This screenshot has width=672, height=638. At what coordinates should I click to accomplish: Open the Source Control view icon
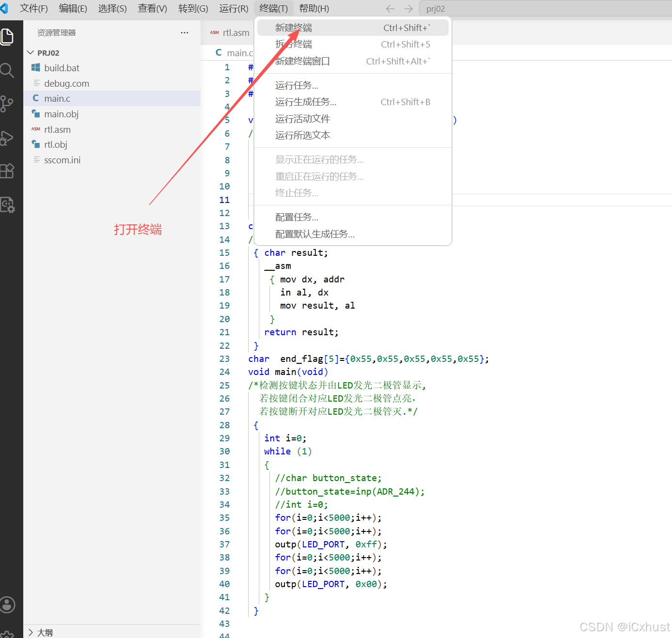(7, 104)
